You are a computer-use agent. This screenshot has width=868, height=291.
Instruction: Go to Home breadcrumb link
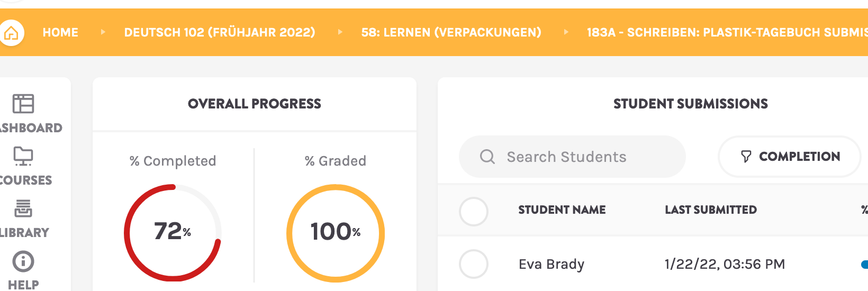[x=60, y=33]
